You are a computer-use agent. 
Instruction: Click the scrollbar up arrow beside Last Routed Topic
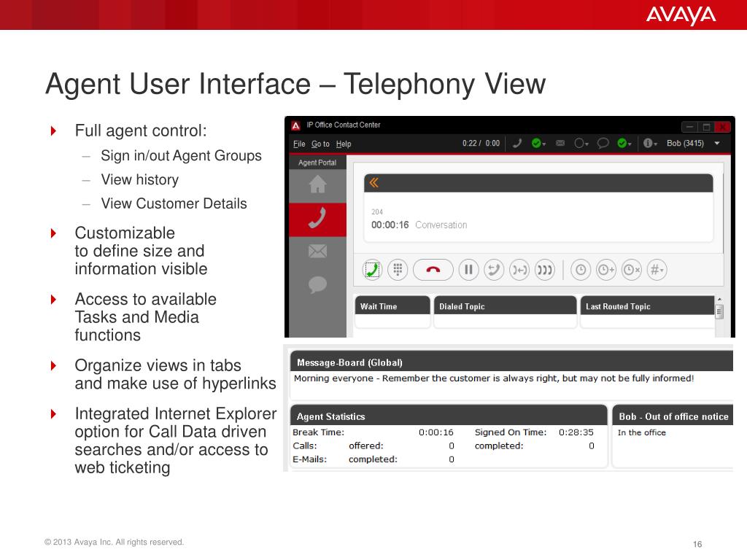point(719,299)
